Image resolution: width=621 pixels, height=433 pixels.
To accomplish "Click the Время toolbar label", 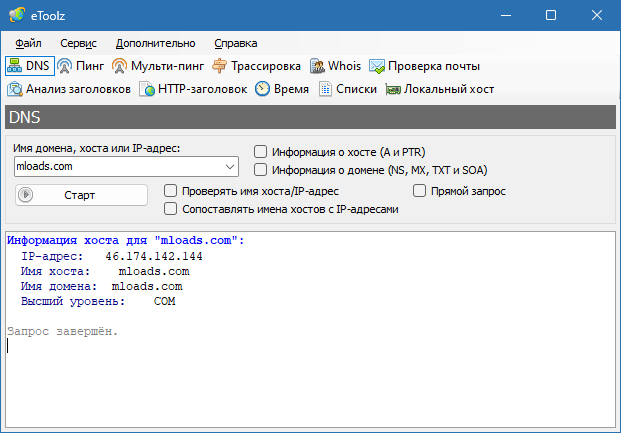I will (291, 89).
